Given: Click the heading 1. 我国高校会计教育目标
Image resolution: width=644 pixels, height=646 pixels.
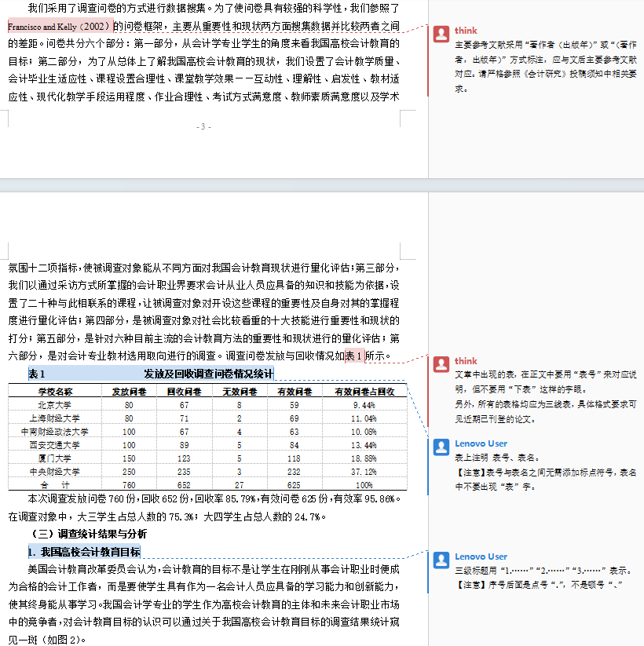Looking at the screenshot, I should click(84, 552).
